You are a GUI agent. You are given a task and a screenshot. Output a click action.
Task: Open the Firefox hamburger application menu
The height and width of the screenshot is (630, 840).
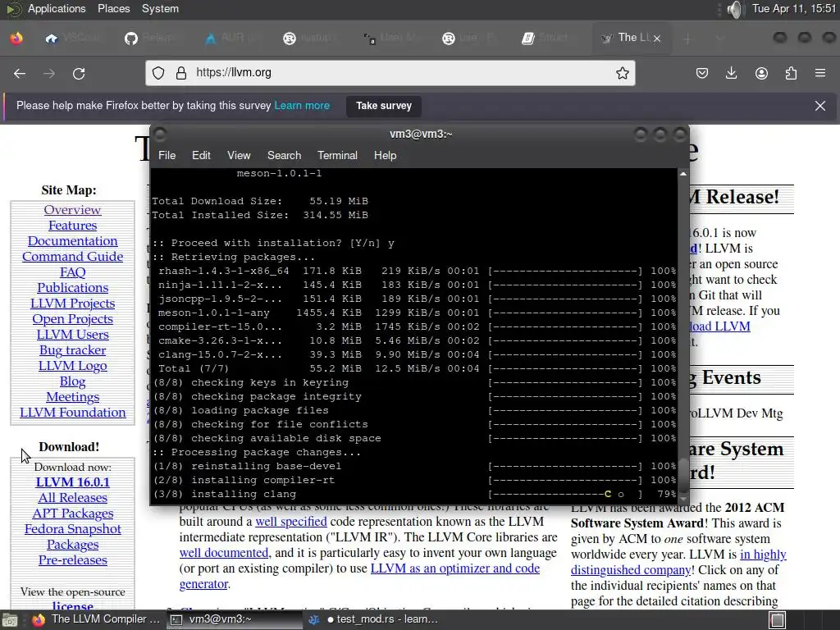(820, 73)
